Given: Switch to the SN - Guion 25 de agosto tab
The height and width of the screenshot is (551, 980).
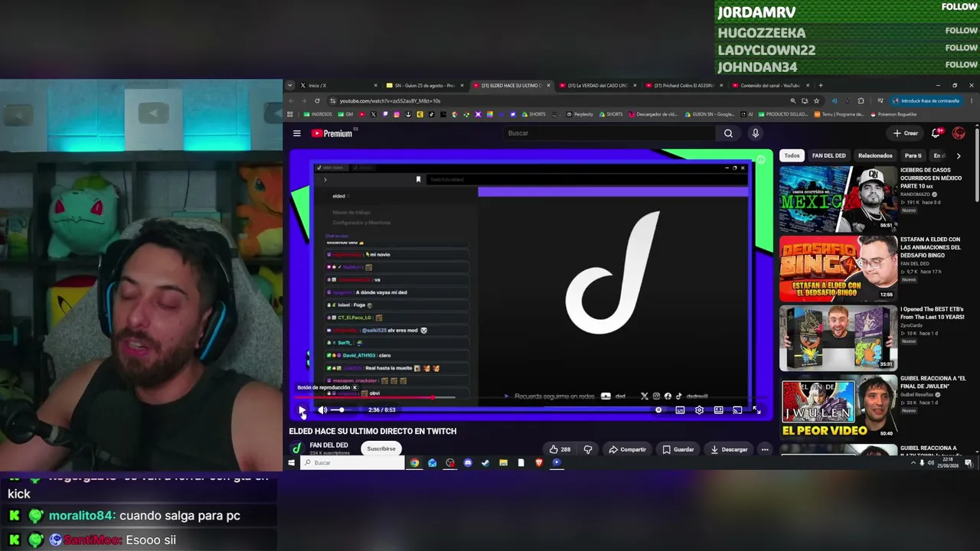Looking at the screenshot, I should (423, 86).
